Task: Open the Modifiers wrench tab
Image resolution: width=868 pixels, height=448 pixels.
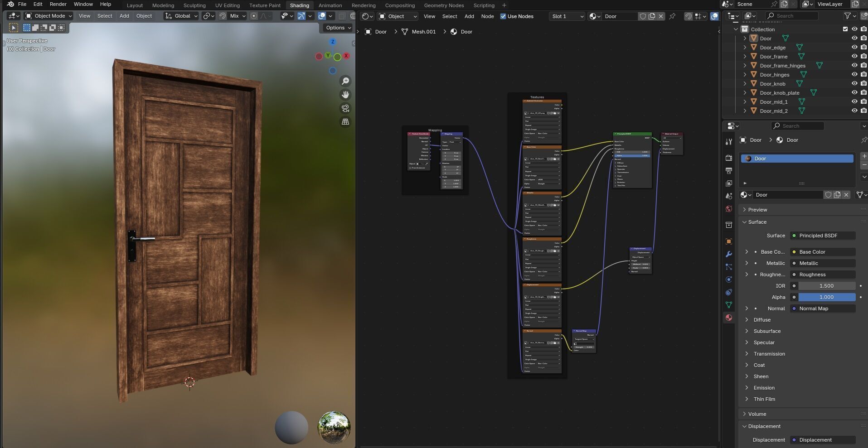Action: 729,254
